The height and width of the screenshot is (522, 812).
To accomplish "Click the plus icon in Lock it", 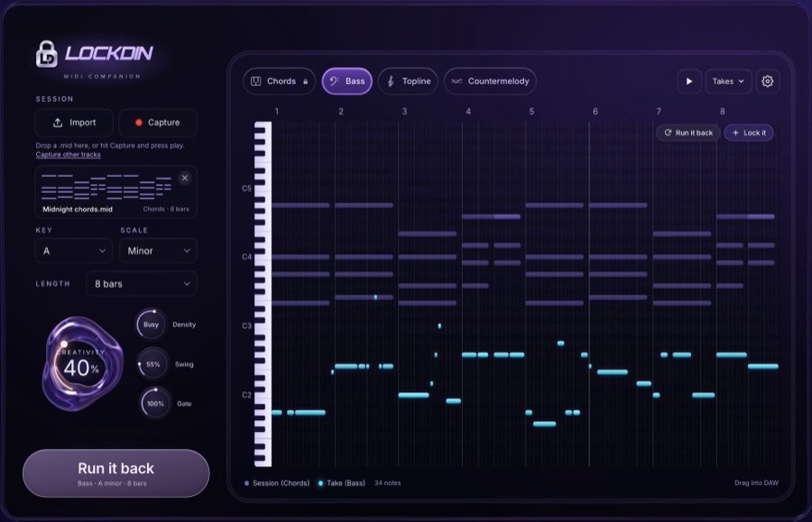I will click(x=735, y=133).
